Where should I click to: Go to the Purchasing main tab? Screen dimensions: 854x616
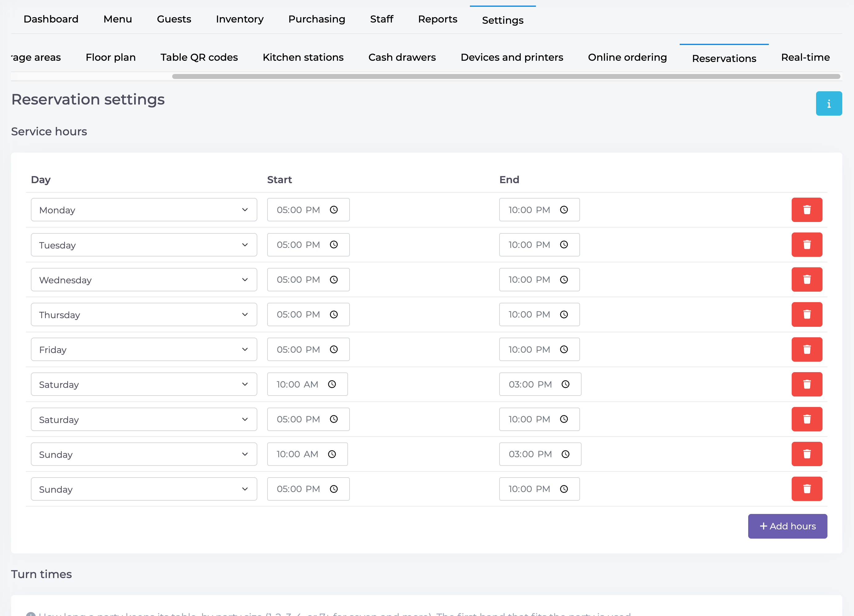[x=317, y=19]
